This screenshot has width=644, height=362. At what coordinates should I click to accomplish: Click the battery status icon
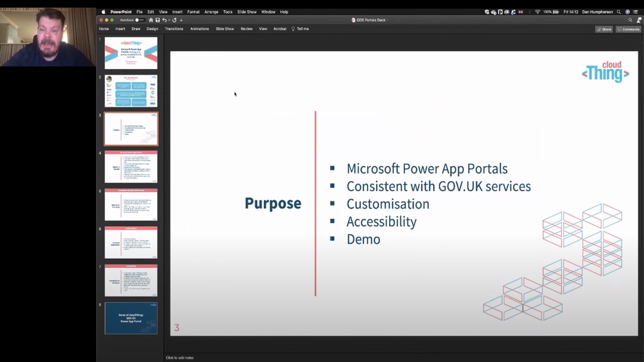(x=557, y=12)
